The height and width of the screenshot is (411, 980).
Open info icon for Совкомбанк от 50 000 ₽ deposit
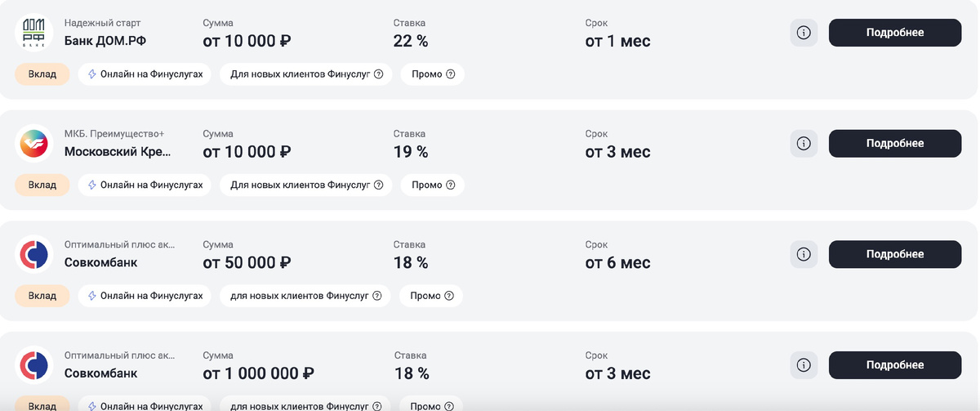tap(804, 254)
